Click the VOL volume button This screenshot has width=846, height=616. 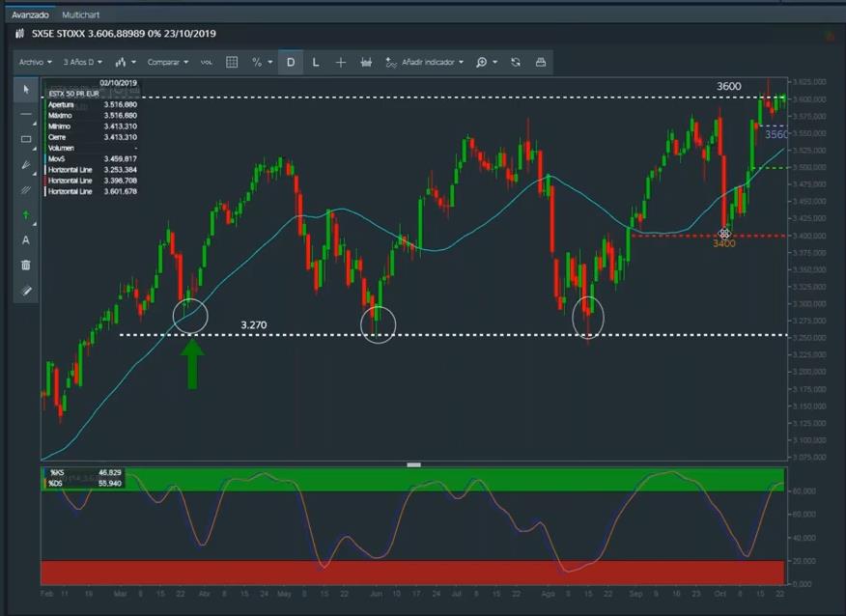click(x=207, y=62)
